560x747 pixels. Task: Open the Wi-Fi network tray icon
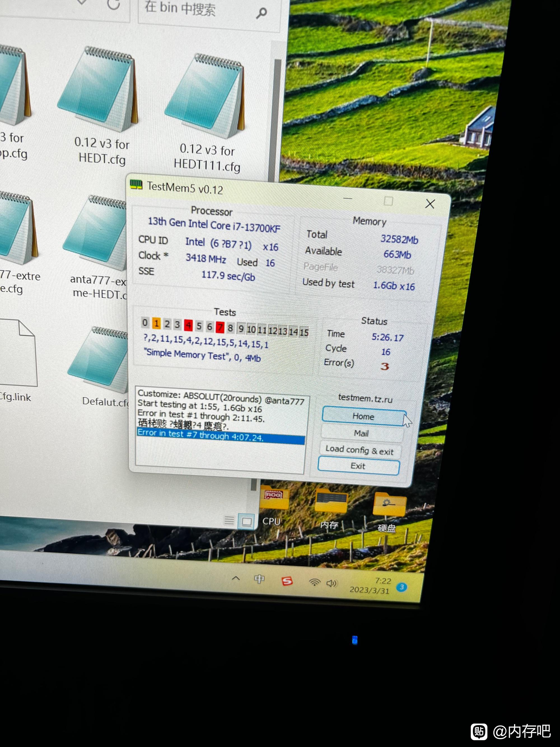click(x=314, y=582)
